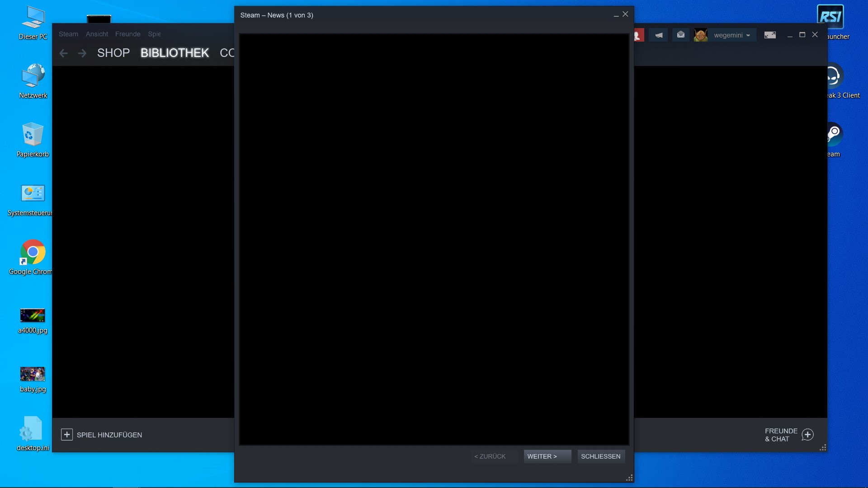Select the Netzwerk desktop icon

33,81
